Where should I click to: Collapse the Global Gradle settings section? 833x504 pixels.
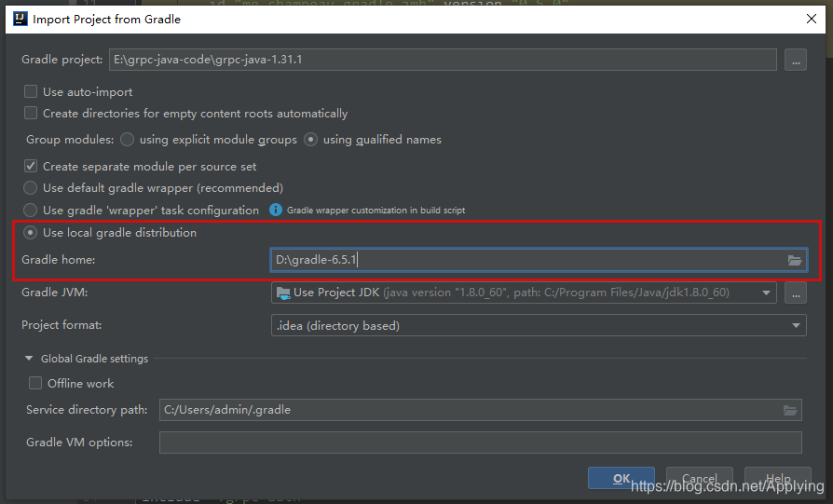point(29,359)
